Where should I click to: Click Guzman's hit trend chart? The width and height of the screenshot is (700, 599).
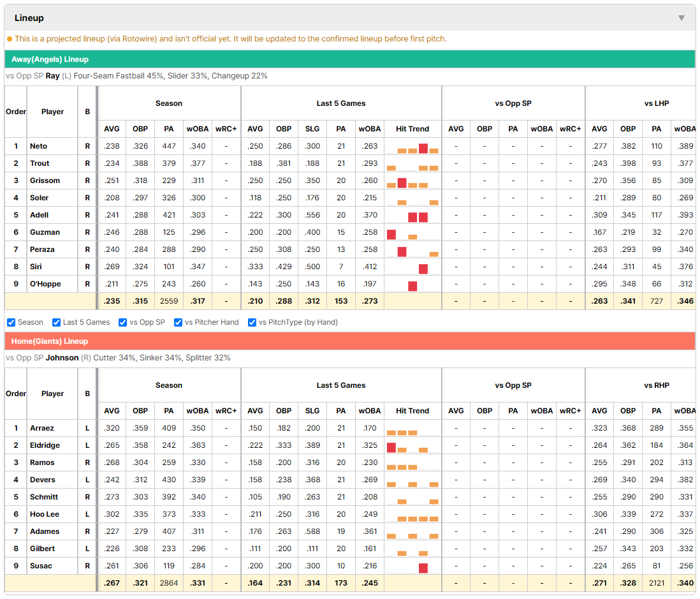click(x=412, y=233)
